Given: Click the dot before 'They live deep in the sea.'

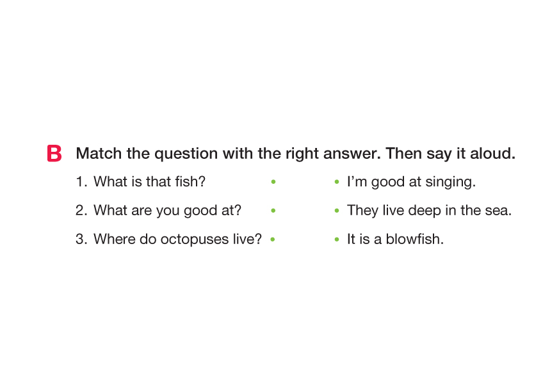Looking at the screenshot, I should point(336,210).
